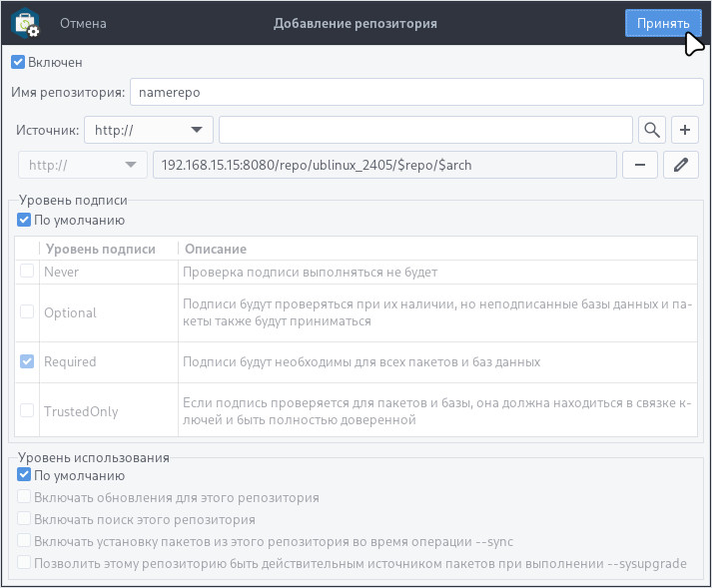Click the Добавление репозитория window title
Screen dimensions: 712x588
coord(356,24)
